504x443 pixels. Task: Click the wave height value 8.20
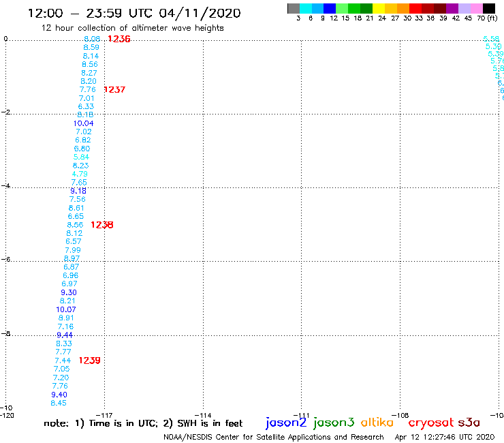[x=89, y=81]
